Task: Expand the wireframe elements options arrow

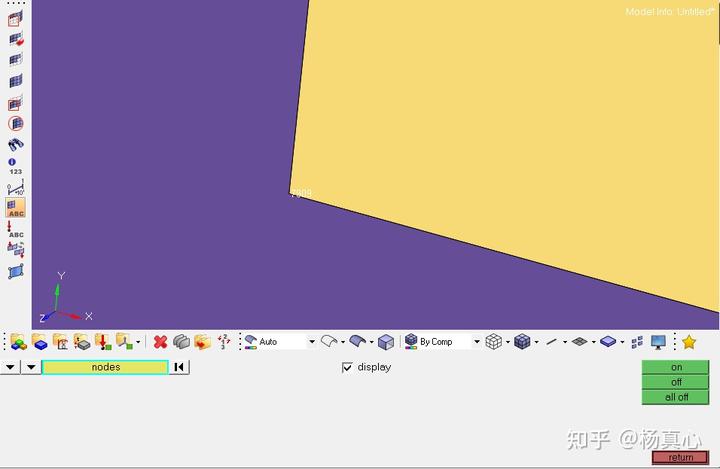Action: (508, 342)
